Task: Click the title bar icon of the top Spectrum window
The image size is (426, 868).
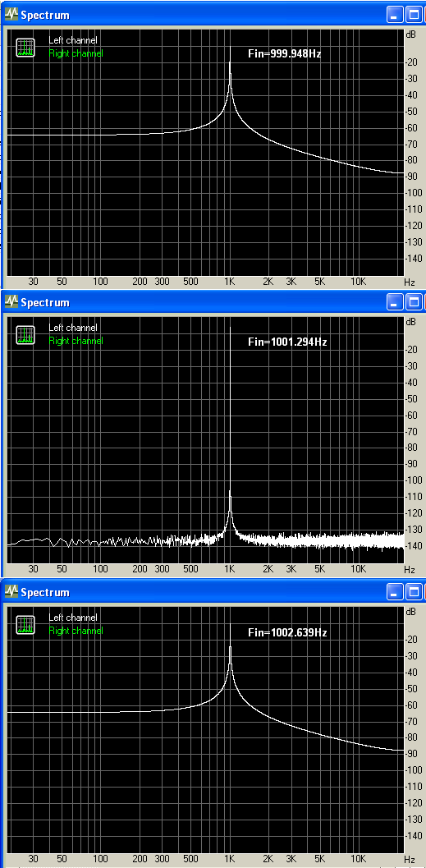Action: pyautogui.click(x=11, y=15)
